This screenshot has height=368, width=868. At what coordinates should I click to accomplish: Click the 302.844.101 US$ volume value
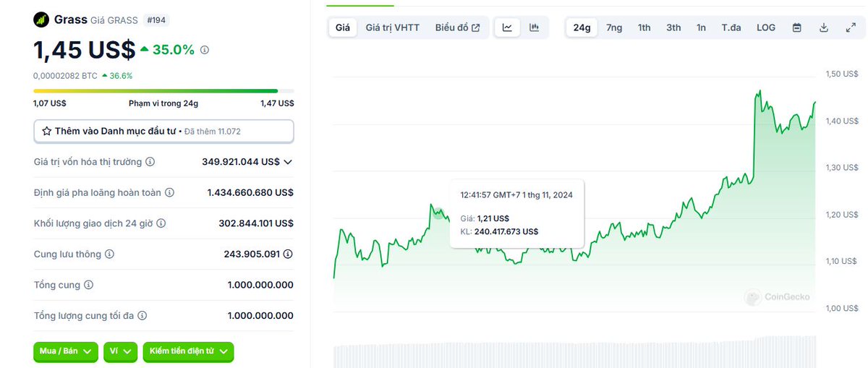(x=256, y=223)
